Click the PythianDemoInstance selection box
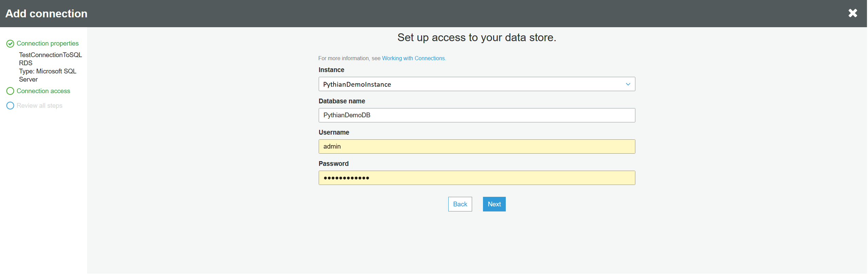 [469, 84]
